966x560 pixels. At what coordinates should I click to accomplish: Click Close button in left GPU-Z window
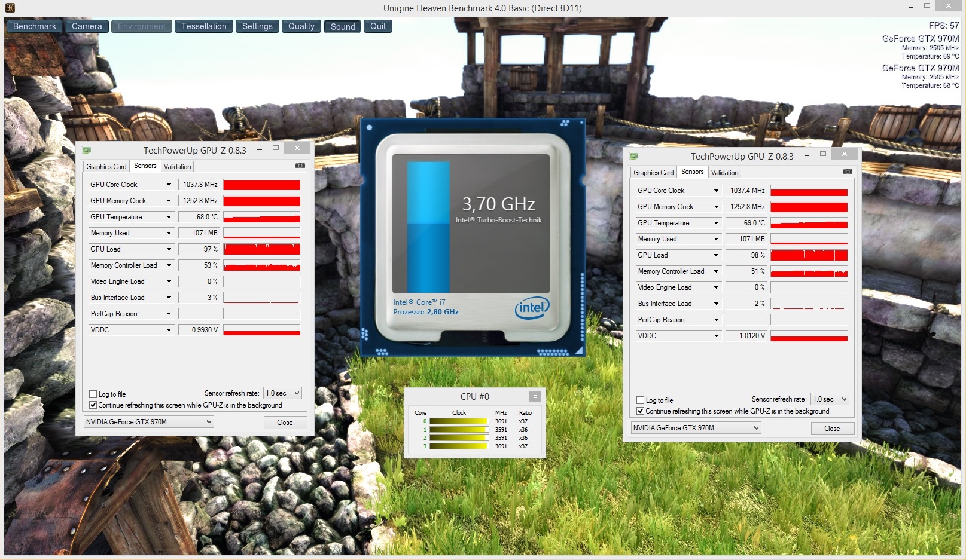click(x=285, y=423)
